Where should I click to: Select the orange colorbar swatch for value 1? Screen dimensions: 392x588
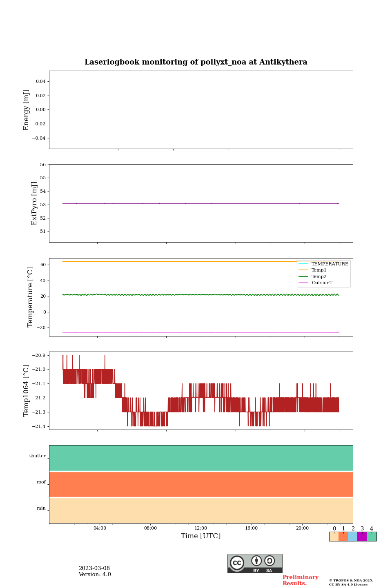point(343,537)
